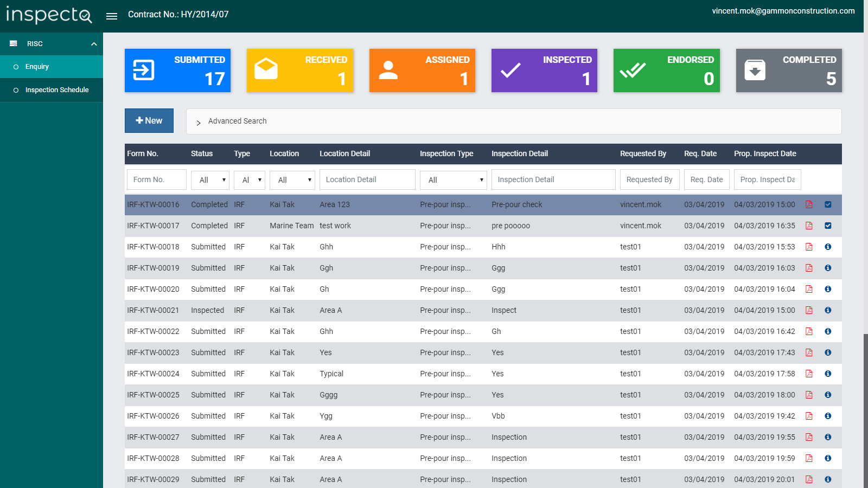
Task: Click info icon for IRF-KTW-00018 row
Action: 828,247
